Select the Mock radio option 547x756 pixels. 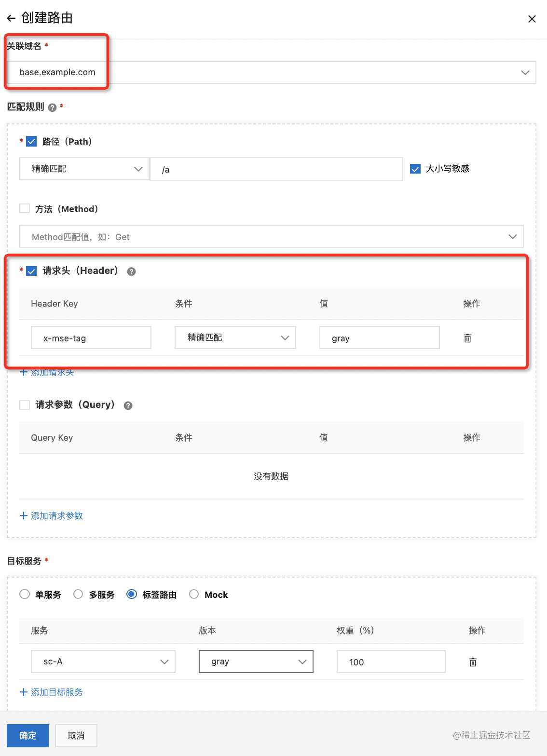(x=194, y=594)
